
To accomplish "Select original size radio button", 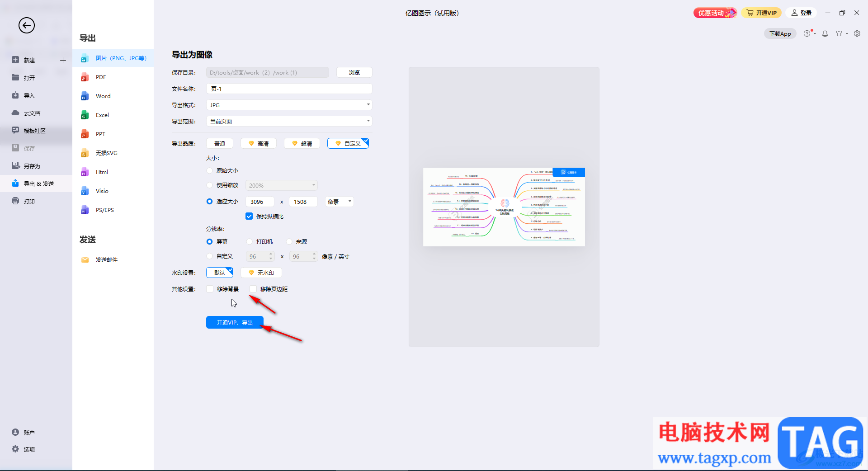I will pyautogui.click(x=209, y=170).
